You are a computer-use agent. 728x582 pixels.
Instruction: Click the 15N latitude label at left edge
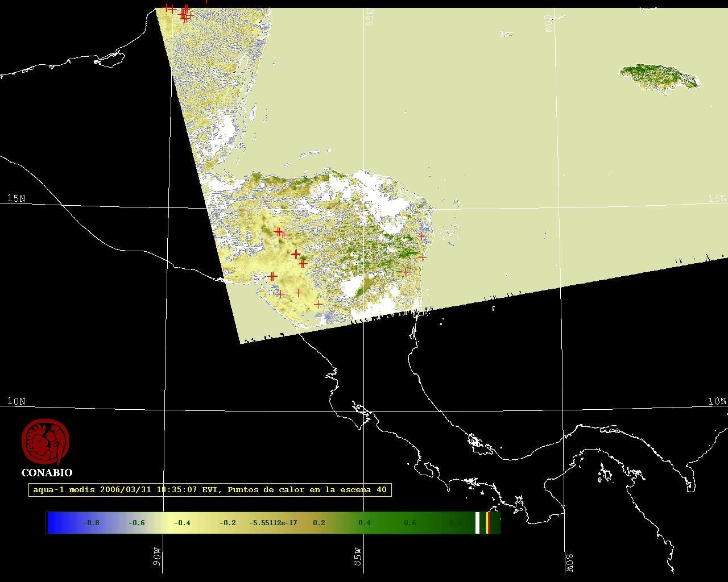click(16, 198)
